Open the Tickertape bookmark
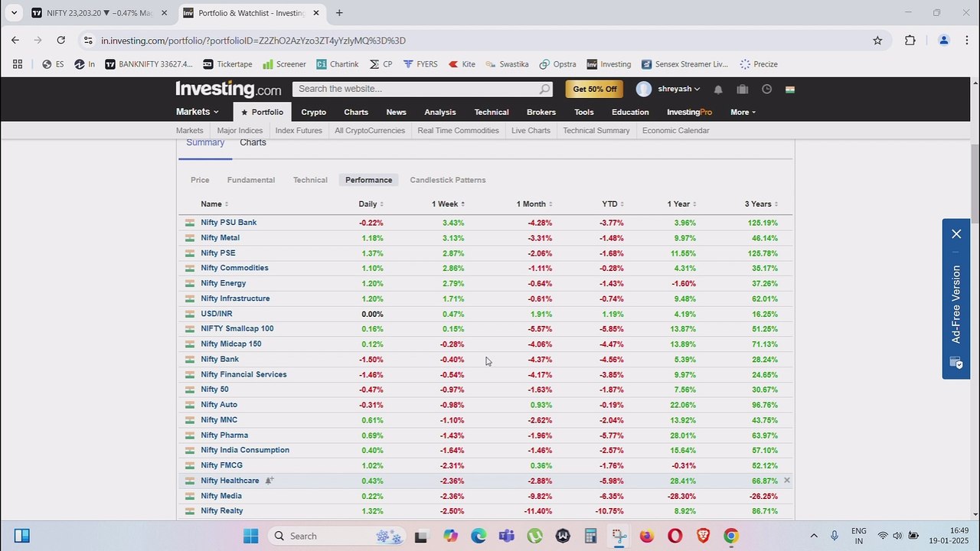980x551 pixels. [227, 64]
